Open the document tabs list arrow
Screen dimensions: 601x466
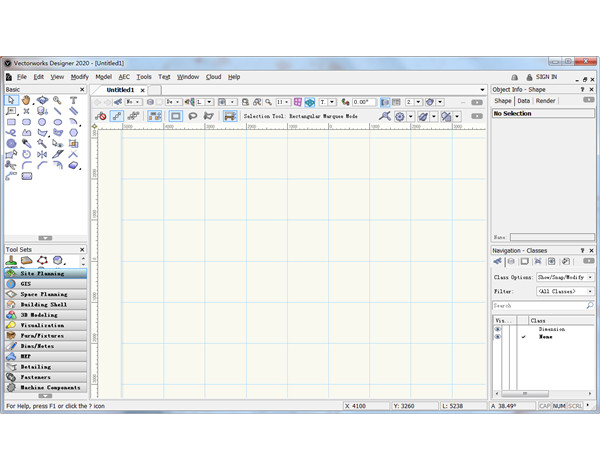[x=482, y=90]
